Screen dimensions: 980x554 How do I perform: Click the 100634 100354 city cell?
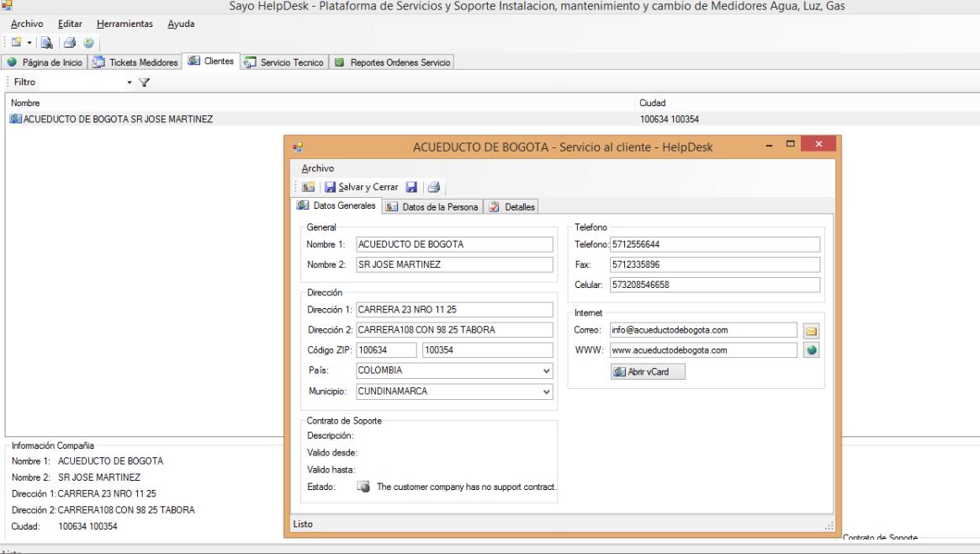click(x=670, y=119)
